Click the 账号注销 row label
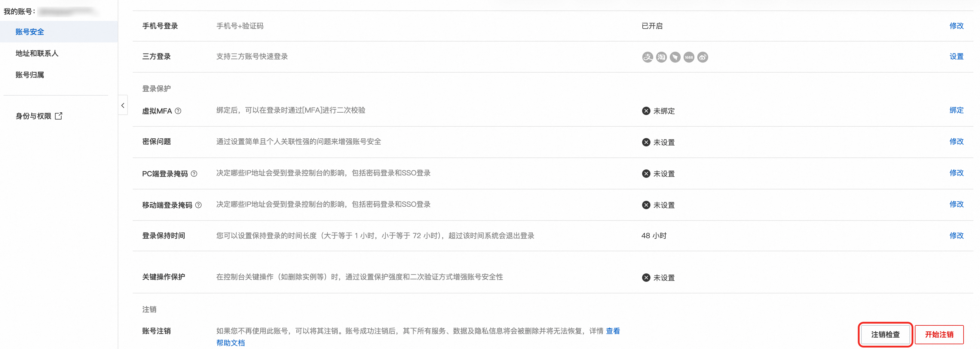 [x=156, y=331]
